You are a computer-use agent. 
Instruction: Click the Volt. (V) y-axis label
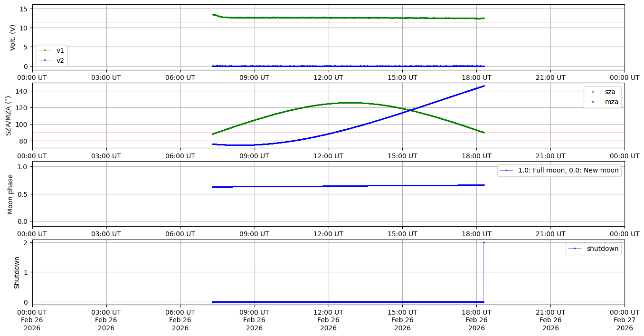coord(13,38)
